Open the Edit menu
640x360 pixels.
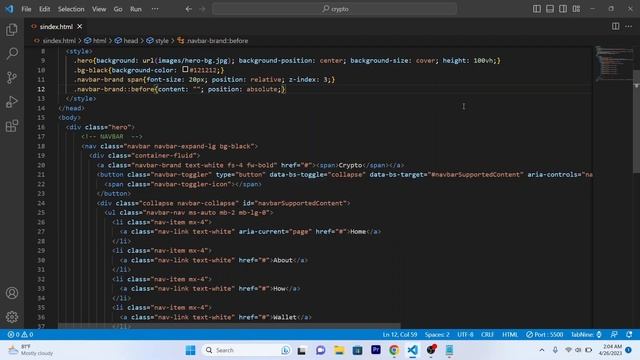pos(44,9)
